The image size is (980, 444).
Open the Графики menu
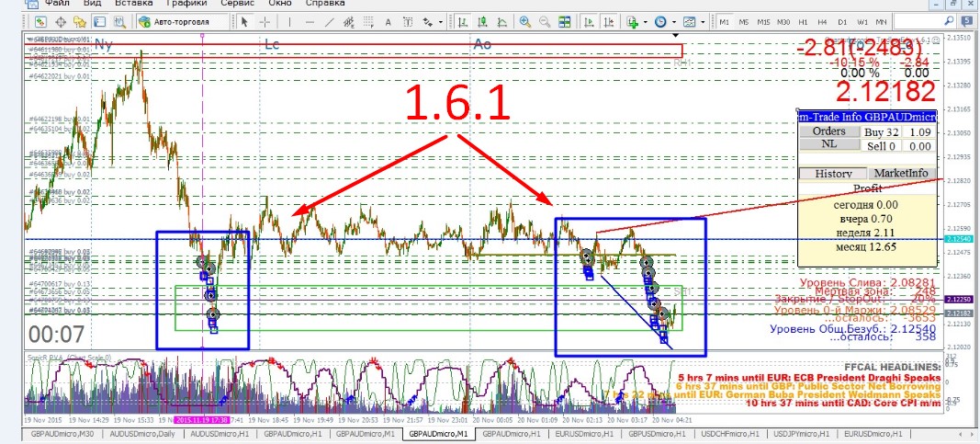[186, 3]
